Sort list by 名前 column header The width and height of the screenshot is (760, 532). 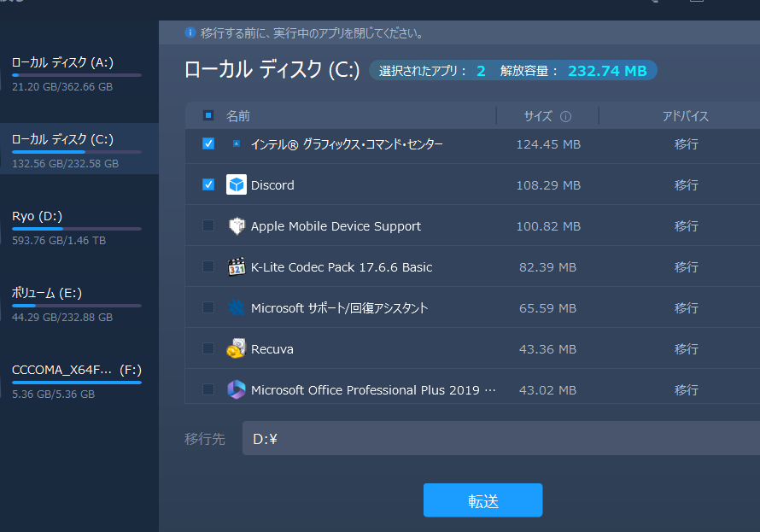click(x=238, y=116)
